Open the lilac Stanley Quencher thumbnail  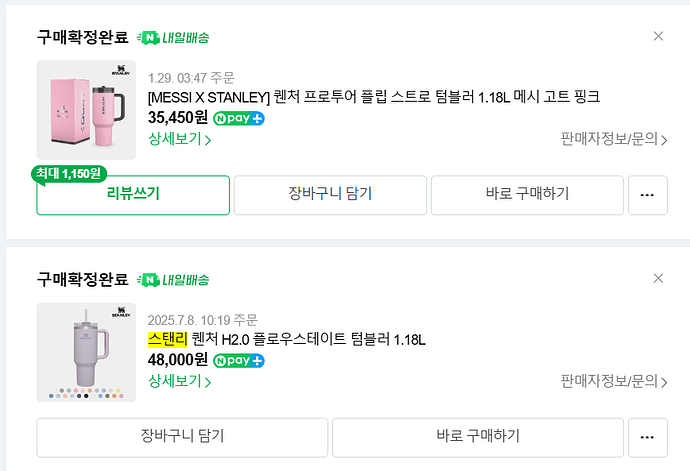click(86, 352)
